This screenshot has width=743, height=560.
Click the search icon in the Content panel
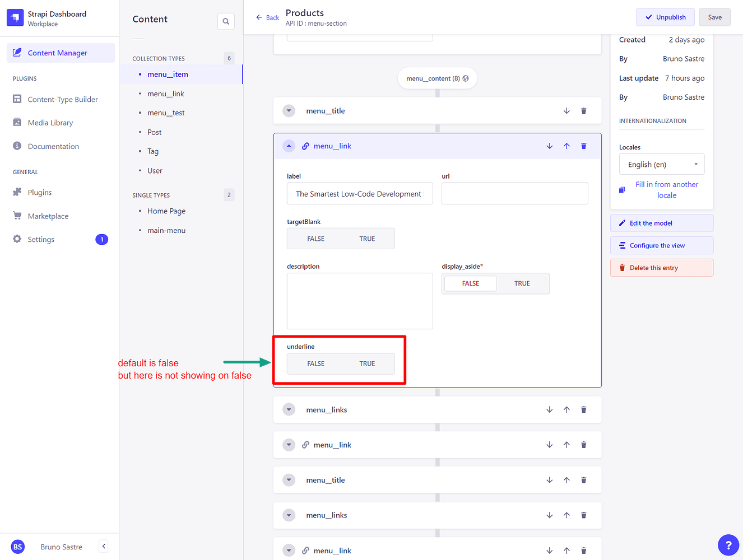click(x=226, y=21)
